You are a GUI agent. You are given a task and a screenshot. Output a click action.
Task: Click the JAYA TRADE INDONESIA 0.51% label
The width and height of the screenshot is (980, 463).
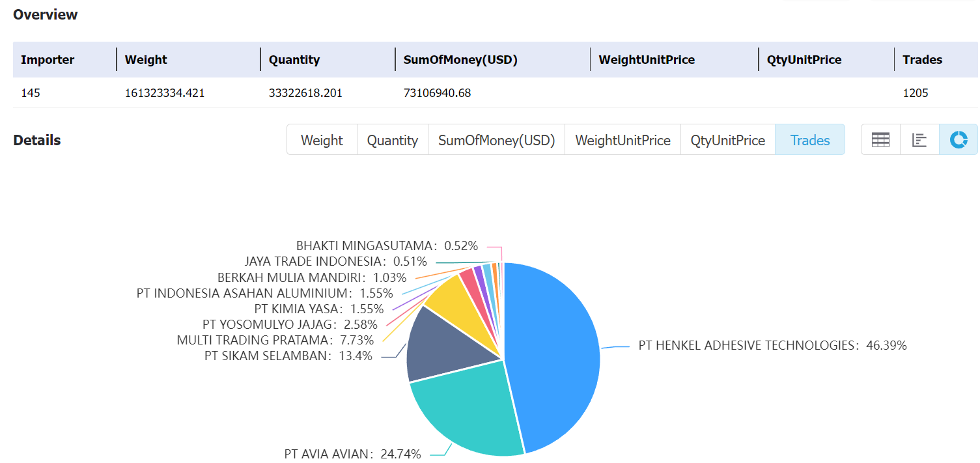pyautogui.click(x=336, y=261)
